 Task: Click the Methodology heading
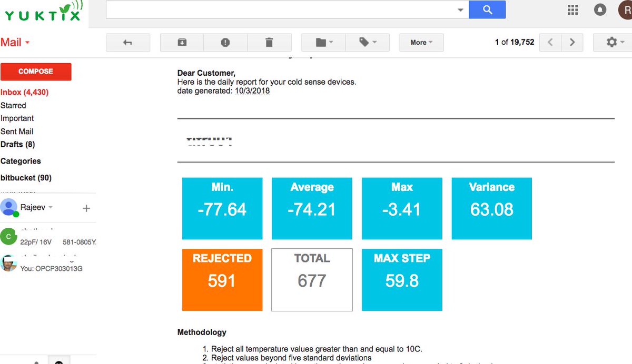202,332
